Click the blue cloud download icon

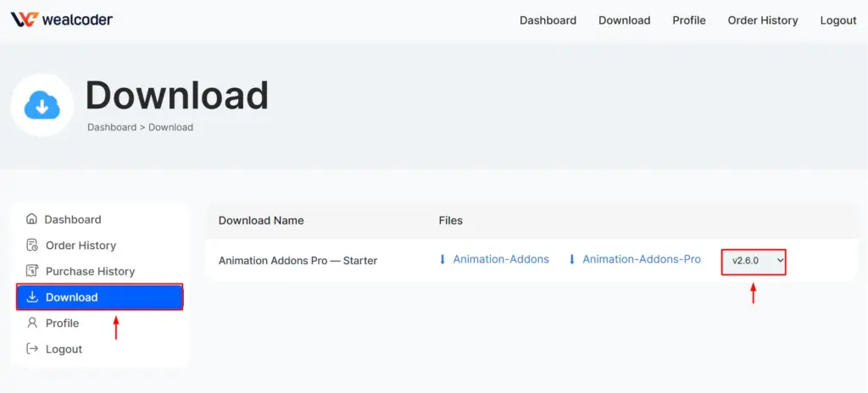tap(42, 105)
